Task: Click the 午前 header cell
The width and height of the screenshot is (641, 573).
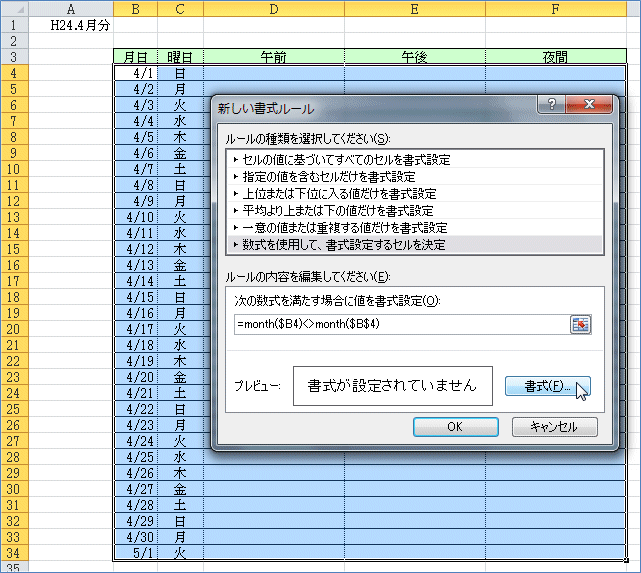Action: click(274, 57)
